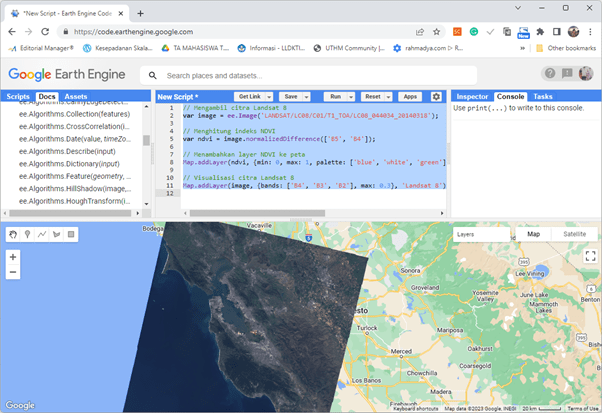
Task: Choose the draw line tool
Action: pyautogui.click(x=41, y=234)
